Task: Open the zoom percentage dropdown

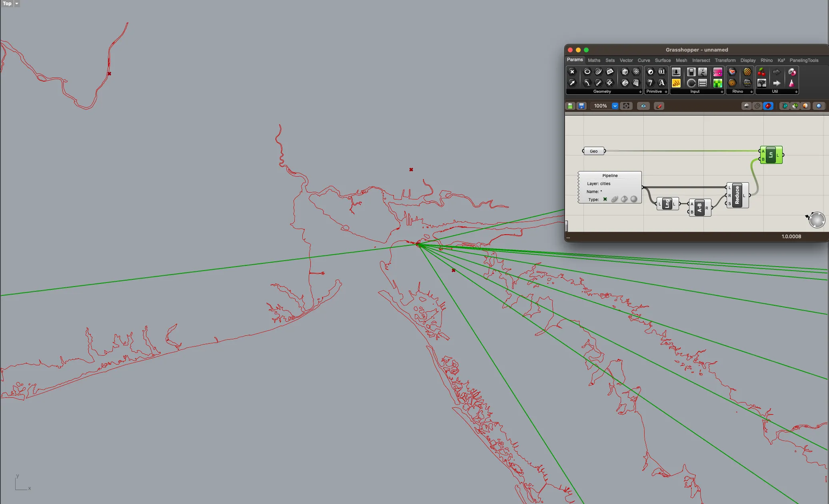Action: [x=615, y=106]
